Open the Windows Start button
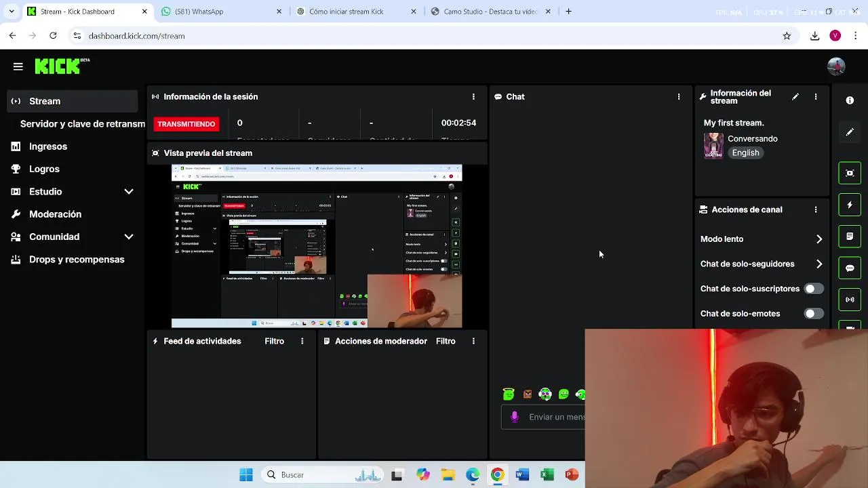The image size is (868, 488). point(246,475)
